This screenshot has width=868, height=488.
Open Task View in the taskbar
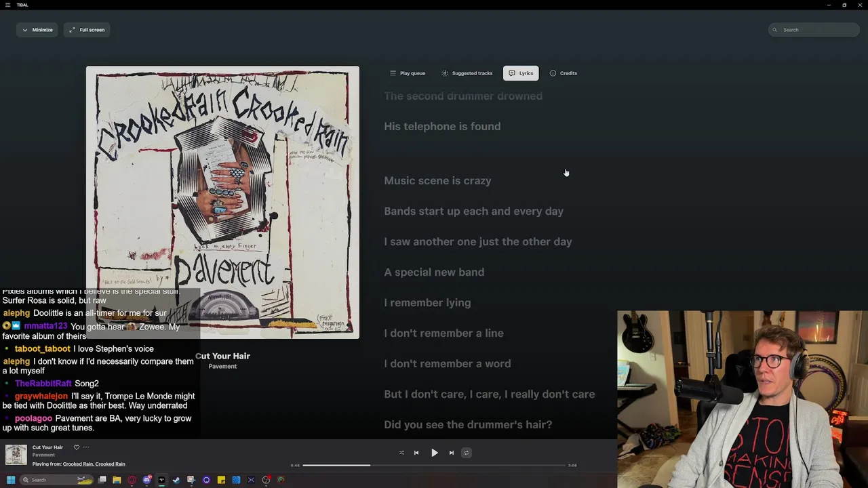tap(102, 480)
